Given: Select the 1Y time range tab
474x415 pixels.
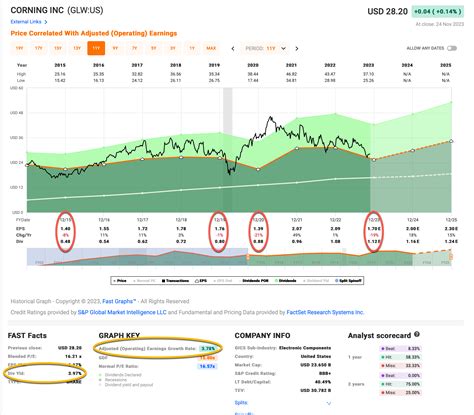Looking at the screenshot, I should [192, 48].
